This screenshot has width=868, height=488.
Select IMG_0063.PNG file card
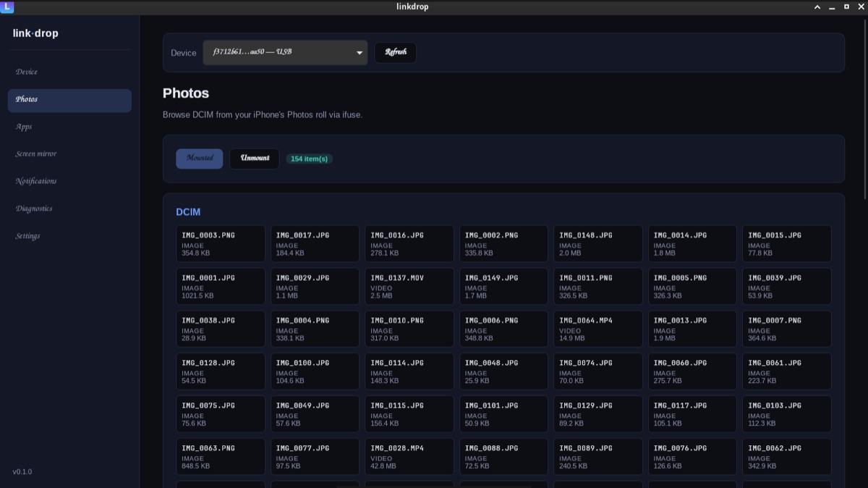tap(221, 457)
